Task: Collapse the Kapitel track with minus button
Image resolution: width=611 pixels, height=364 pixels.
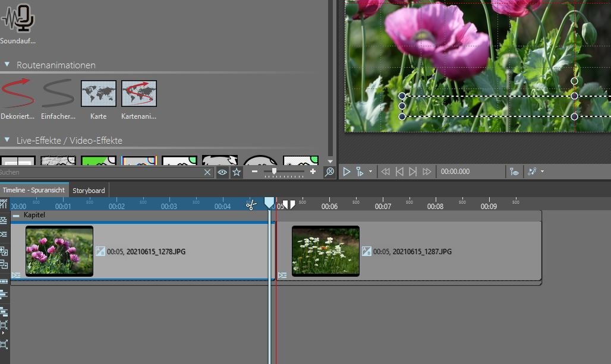Action: click(x=16, y=216)
